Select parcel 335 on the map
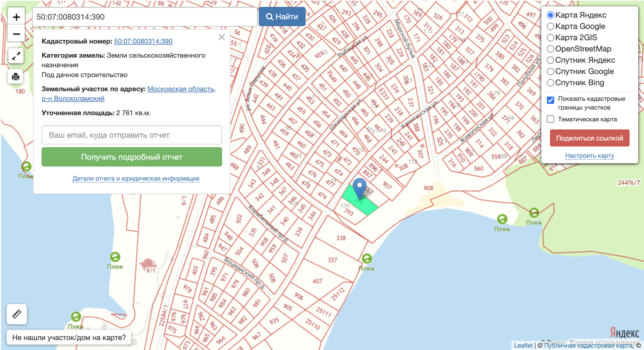Viewport: 644px width, 350px height. pos(253,232)
